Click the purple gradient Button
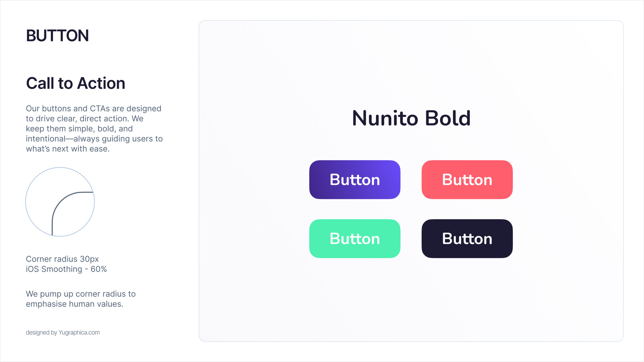The image size is (644, 362). click(355, 179)
